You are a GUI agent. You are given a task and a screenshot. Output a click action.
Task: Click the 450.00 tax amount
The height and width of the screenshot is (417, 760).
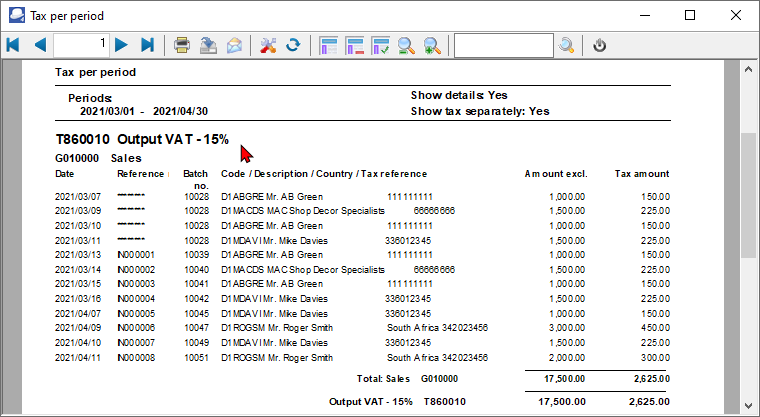pos(655,328)
